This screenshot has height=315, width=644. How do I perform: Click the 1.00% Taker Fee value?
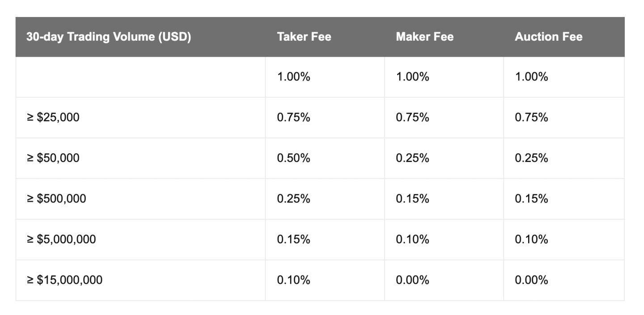click(293, 77)
